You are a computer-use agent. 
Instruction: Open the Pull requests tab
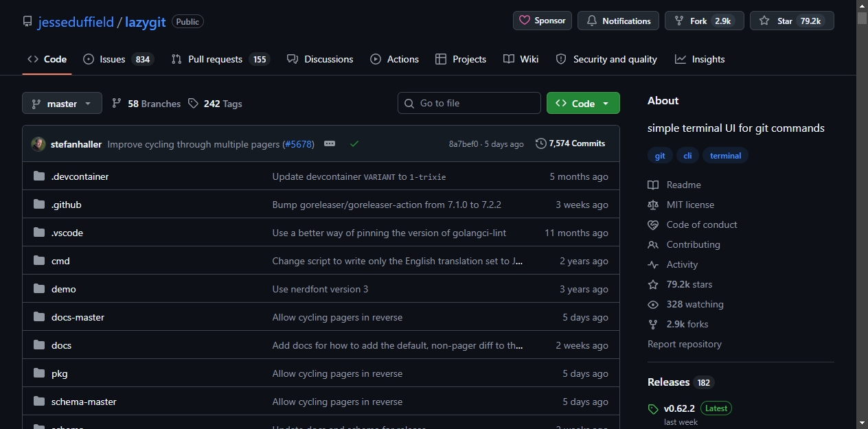coord(220,59)
